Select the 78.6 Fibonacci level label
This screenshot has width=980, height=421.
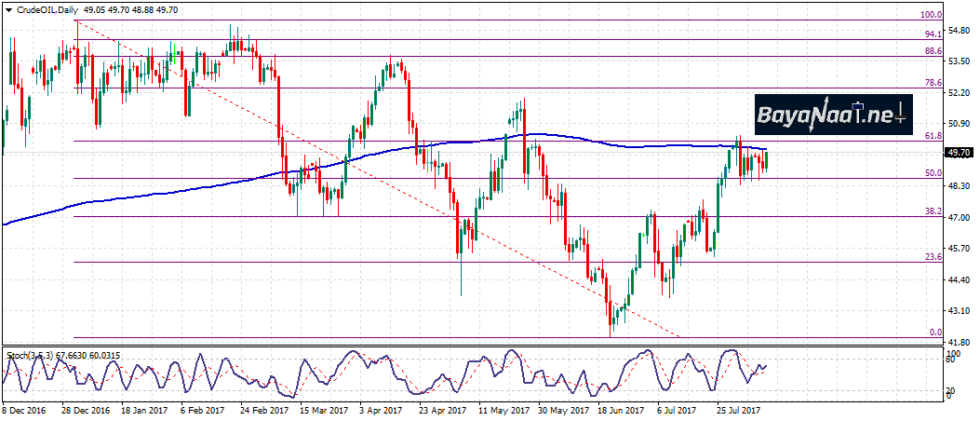[933, 83]
